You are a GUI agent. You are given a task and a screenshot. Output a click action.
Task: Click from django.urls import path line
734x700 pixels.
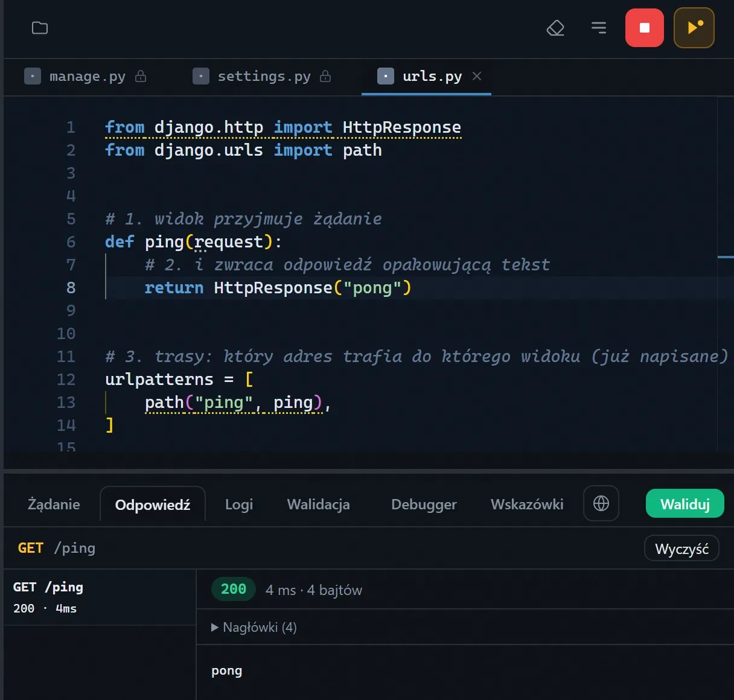(x=243, y=150)
